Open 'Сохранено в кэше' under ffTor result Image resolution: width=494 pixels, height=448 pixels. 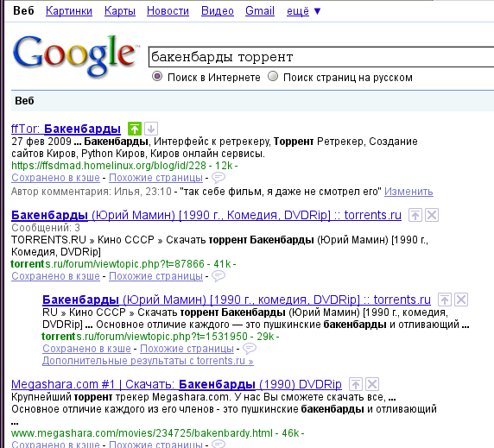coord(56,178)
